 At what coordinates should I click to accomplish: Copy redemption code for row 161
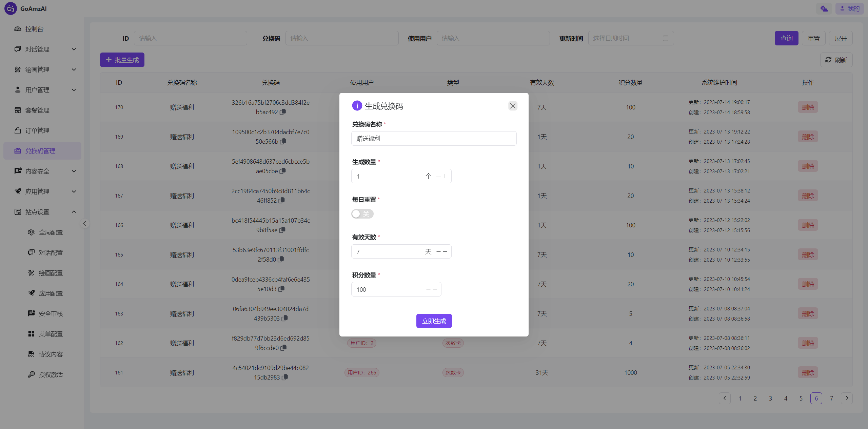click(285, 377)
